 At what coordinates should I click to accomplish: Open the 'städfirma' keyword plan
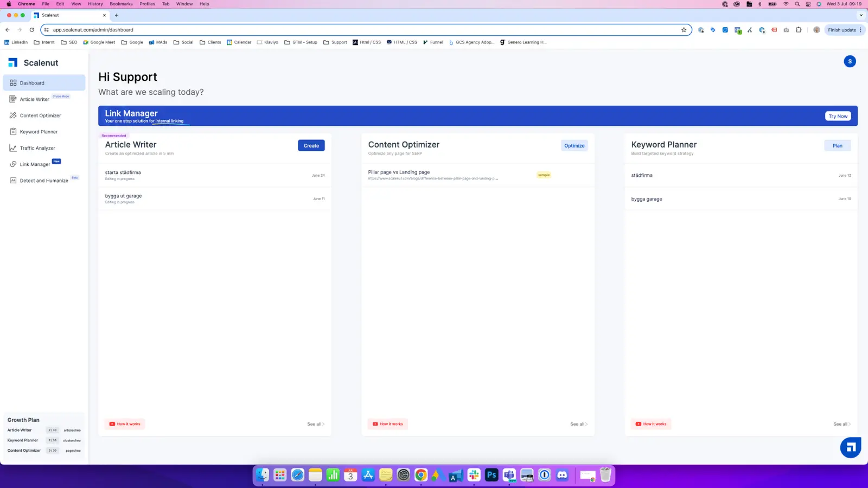pyautogui.click(x=741, y=175)
